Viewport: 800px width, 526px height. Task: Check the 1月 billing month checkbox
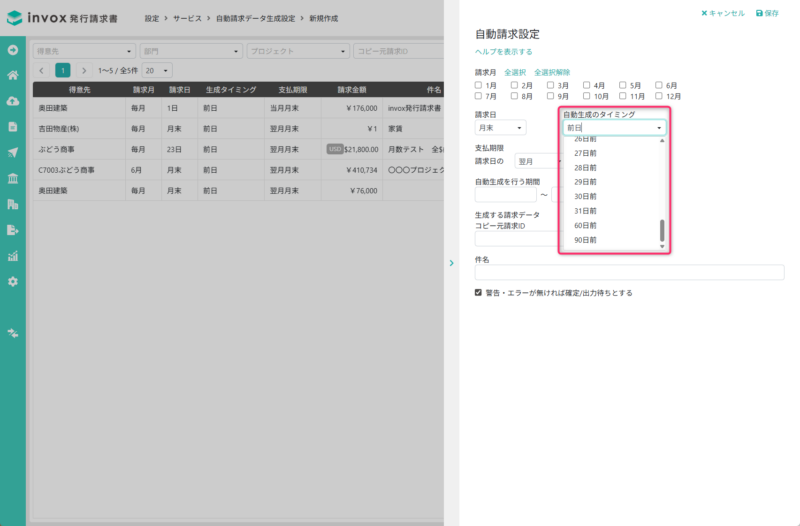pos(479,86)
